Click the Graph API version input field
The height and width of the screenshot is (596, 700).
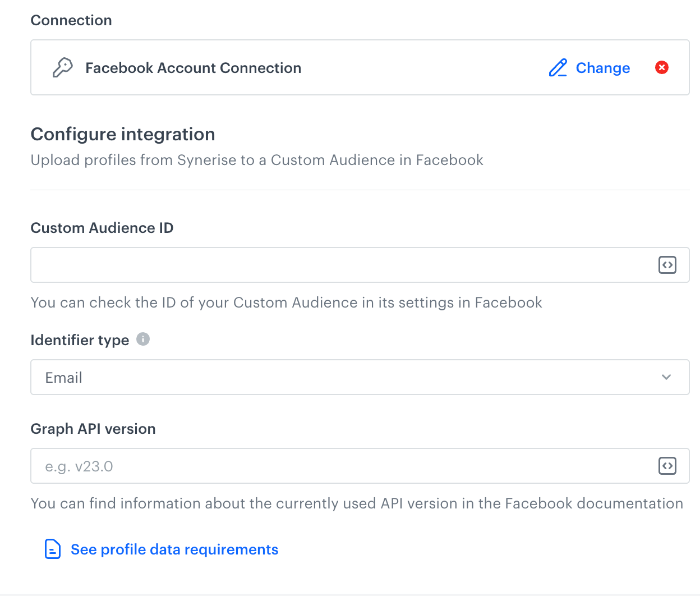(360, 466)
